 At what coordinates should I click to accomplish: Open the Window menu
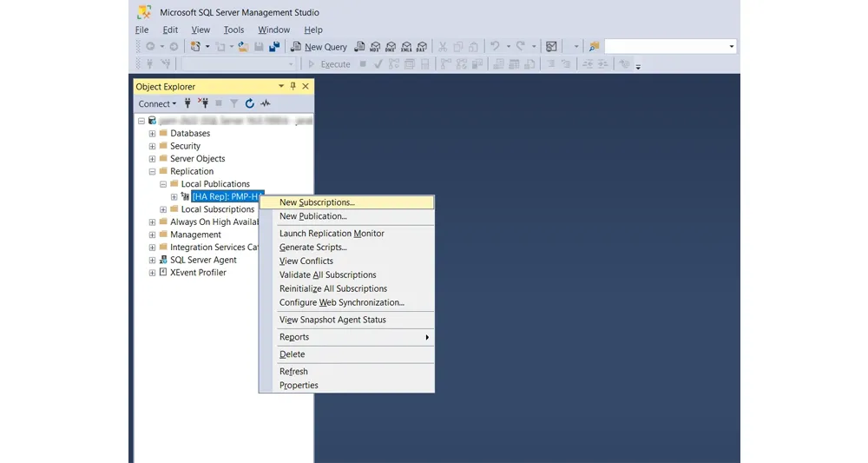(x=273, y=30)
